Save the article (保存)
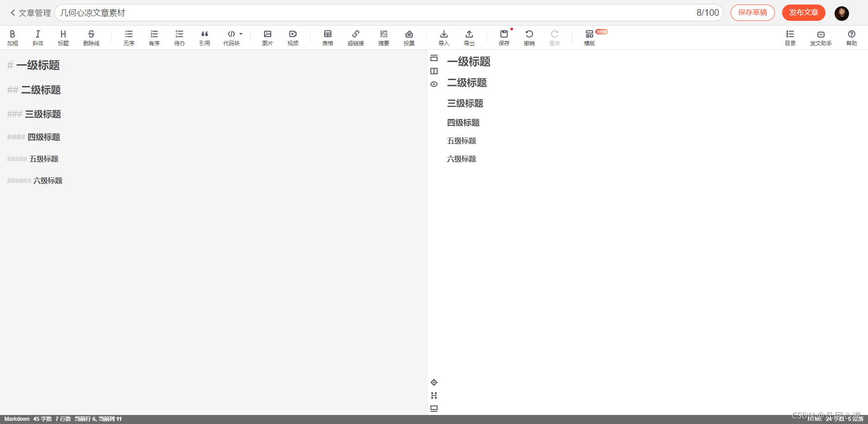Viewport: 868px width, 424px height. click(x=504, y=38)
